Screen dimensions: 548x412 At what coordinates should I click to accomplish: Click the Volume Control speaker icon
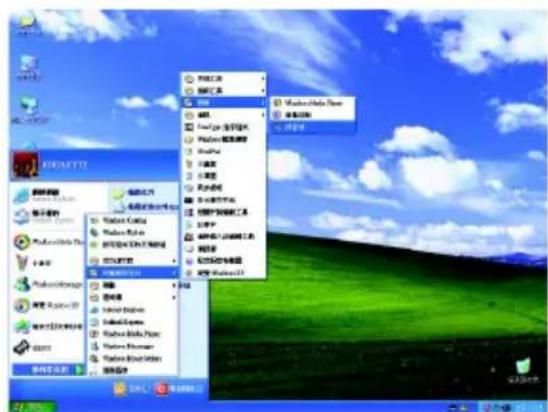tap(277, 115)
